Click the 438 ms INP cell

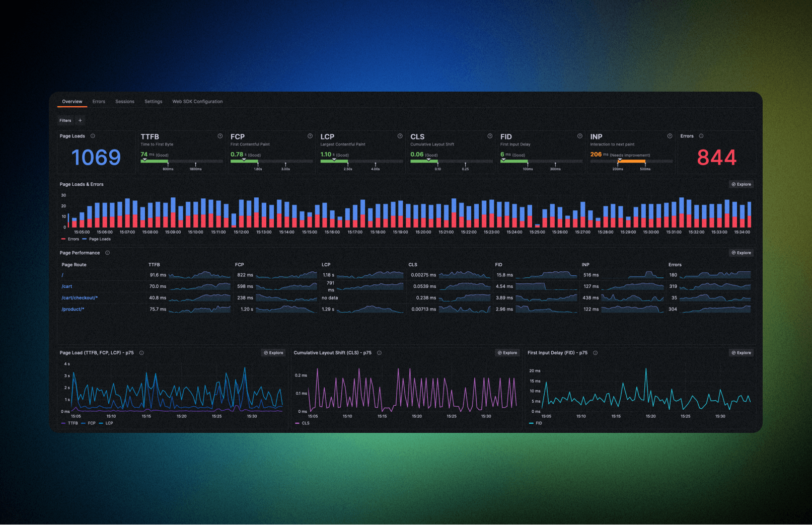(591, 298)
